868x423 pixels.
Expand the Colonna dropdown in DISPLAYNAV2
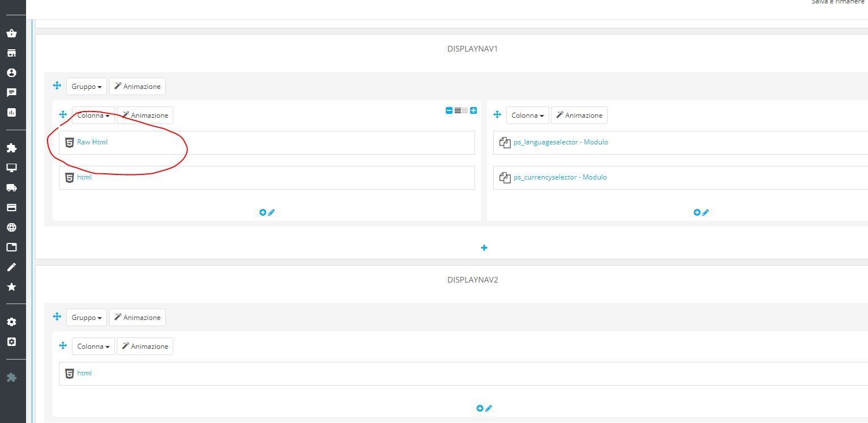pos(93,346)
